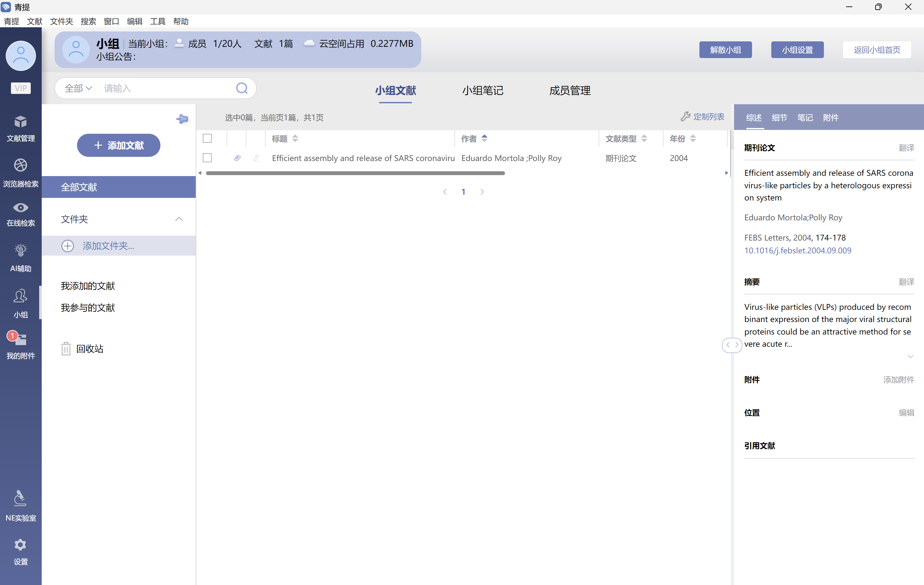Open the 笔记 tab in right panel
This screenshot has height=585, width=924.
(x=805, y=117)
